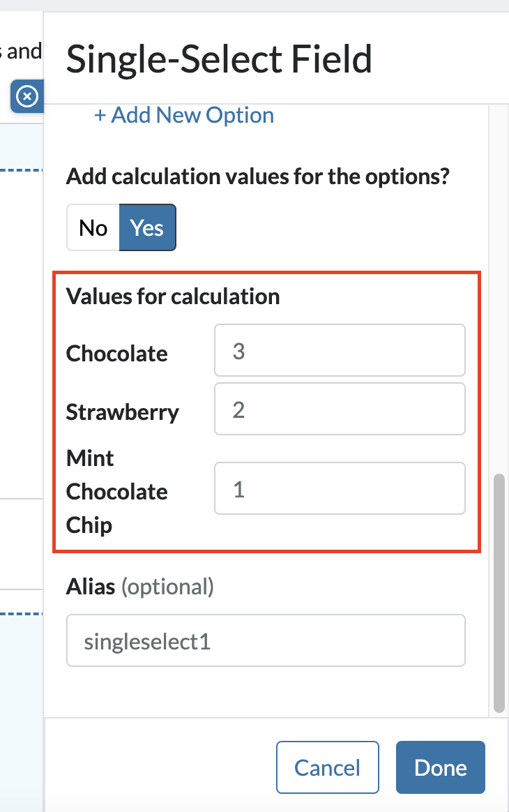Click the calculation values question text
This screenshot has height=812, width=509.
(259, 176)
